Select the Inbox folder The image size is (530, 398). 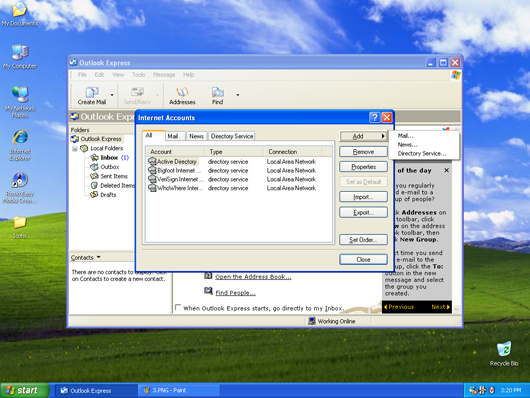[109, 158]
